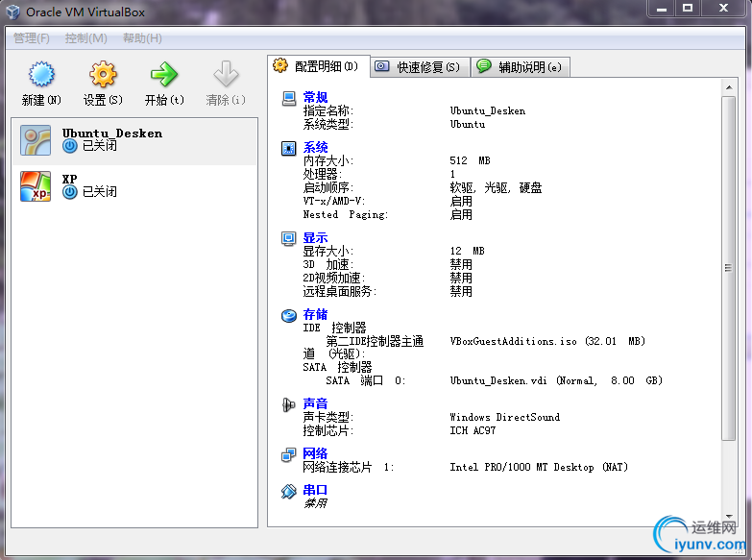The width and height of the screenshot is (752, 560).
Task: Click the Storage (存储) disk icon
Action: click(x=289, y=315)
